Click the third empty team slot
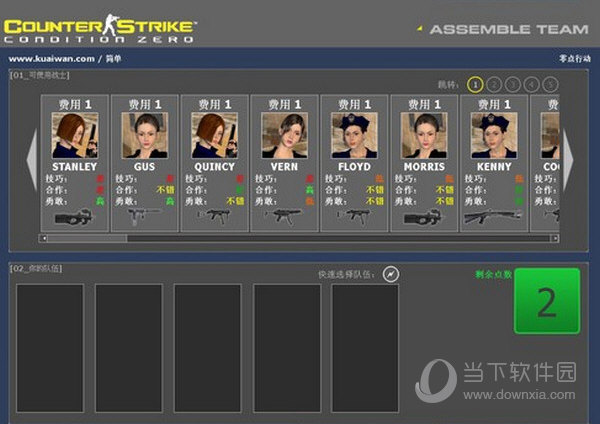Screen dimensions: 600x424 [208, 348]
